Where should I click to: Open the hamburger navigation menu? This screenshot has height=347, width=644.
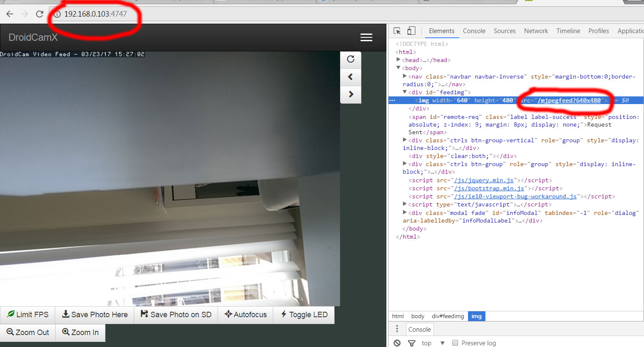pyautogui.click(x=366, y=37)
